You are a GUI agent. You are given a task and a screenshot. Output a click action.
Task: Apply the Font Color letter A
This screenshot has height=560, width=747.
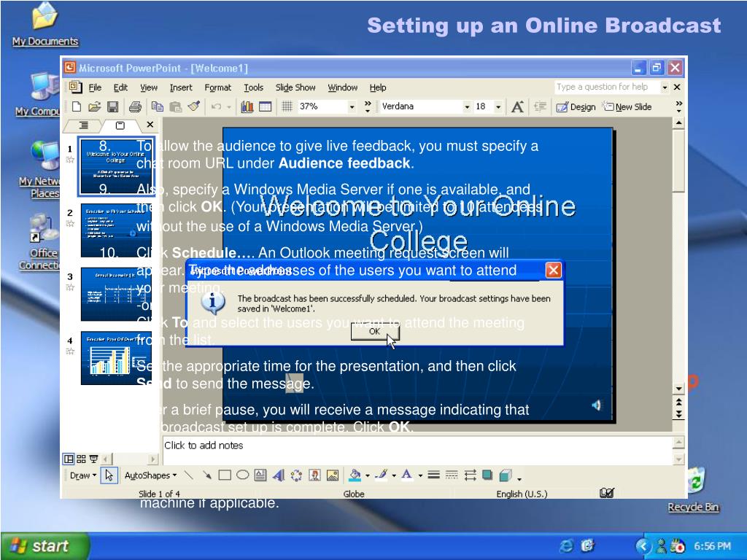coord(407,475)
